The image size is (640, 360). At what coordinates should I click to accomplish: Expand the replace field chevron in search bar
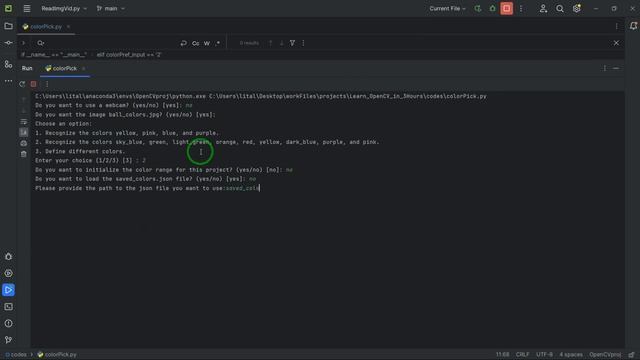pyautogui.click(x=24, y=43)
